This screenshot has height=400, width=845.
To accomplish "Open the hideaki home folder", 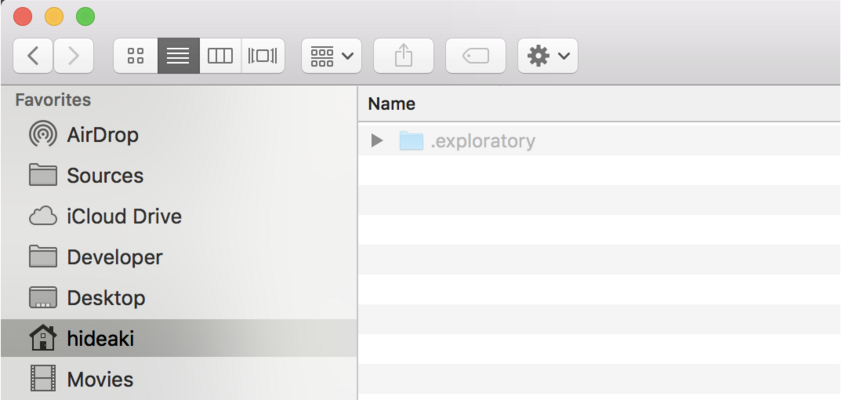I will 99,339.
